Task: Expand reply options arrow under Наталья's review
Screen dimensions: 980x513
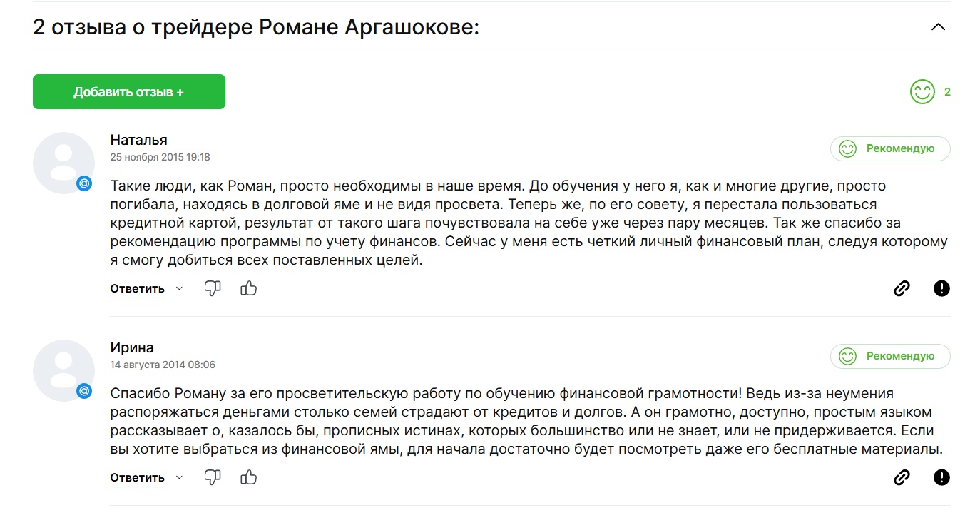Action: 179,288
